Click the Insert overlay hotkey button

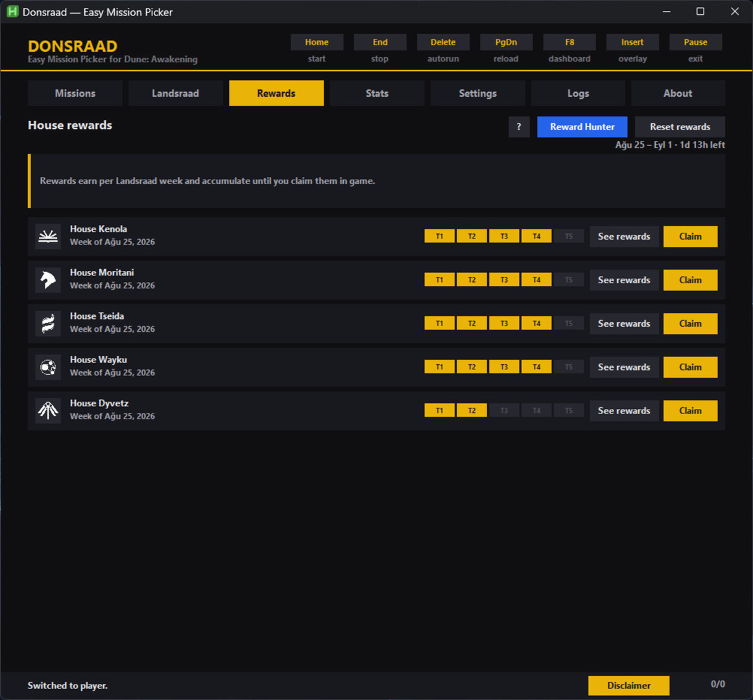pos(632,42)
